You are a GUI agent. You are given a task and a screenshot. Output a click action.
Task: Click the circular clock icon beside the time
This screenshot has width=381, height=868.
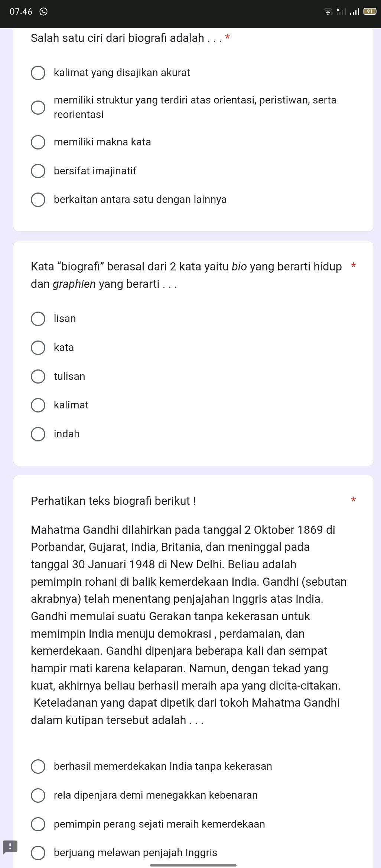43,12
